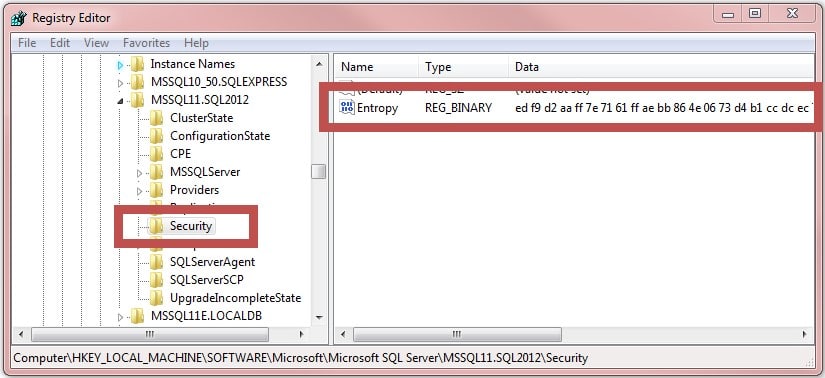Select the Instance Names folder icon
This screenshot has height=378, width=825.
pos(137,64)
